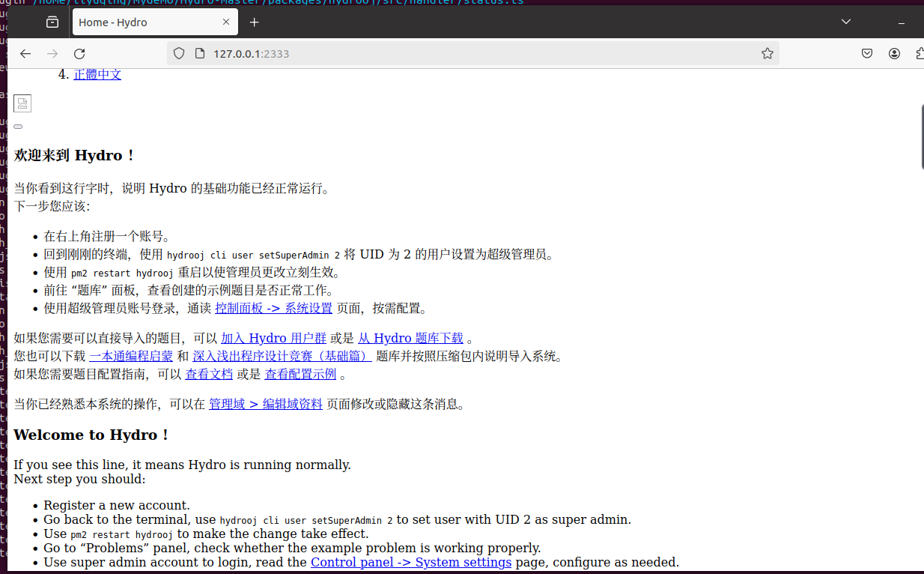Click the small empty button below image
Image resolution: width=924 pixels, height=574 pixels.
tap(18, 127)
